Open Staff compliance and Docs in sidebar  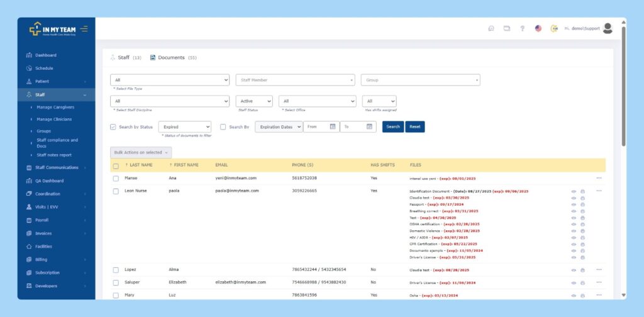[x=57, y=143]
